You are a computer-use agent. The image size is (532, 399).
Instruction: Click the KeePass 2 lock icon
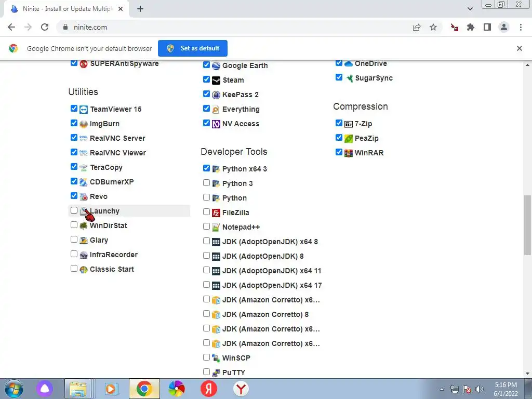pyautogui.click(x=216, y=95)
